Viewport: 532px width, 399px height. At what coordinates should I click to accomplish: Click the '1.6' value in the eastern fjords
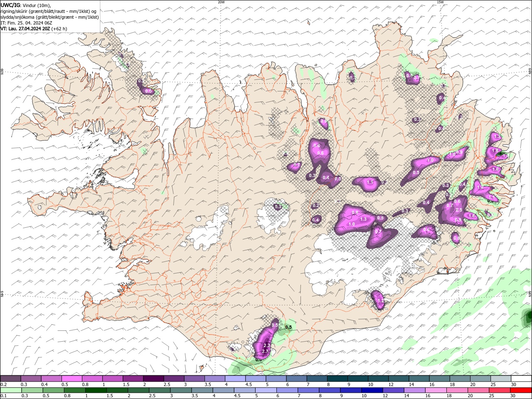click(495, 170)
